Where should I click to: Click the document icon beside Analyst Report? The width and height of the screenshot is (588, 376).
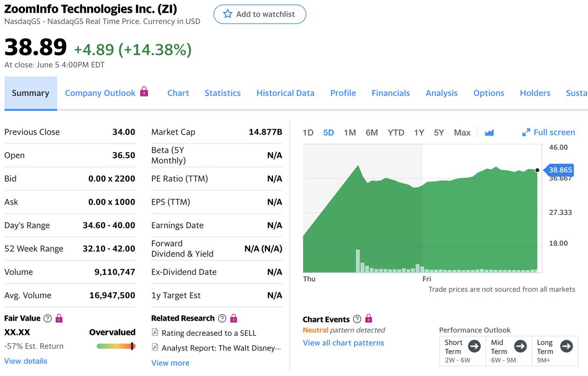click(155, 348)
